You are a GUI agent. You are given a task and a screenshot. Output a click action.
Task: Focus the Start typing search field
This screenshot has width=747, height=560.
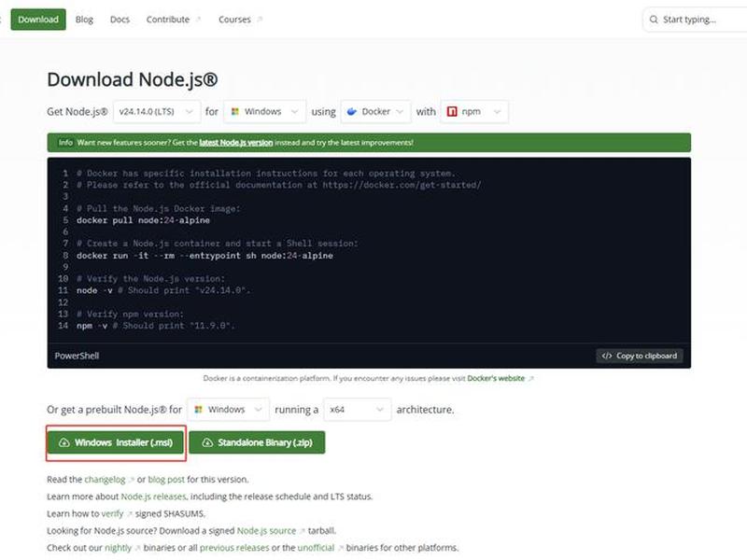coord(696,20)
